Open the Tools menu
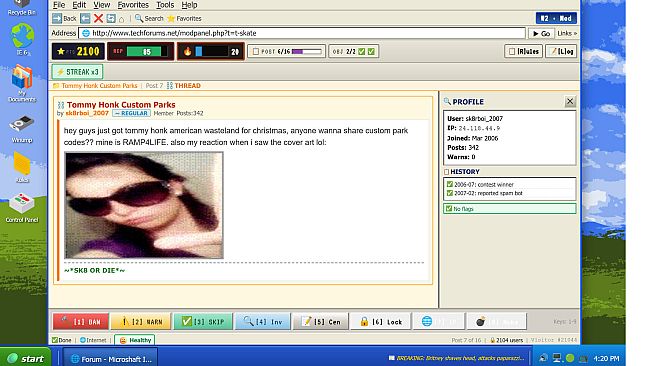The image size is (654, 366). point(165,5)
